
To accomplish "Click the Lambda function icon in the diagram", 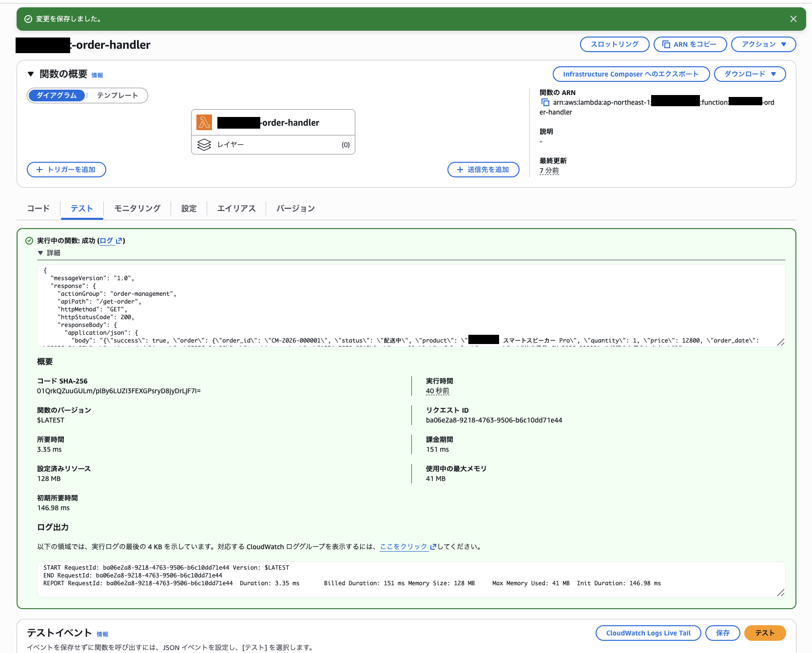I will point(204,122).
